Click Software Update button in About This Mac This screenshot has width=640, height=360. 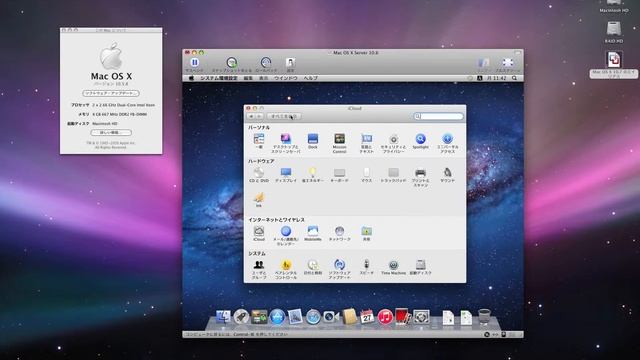(111, 93)
